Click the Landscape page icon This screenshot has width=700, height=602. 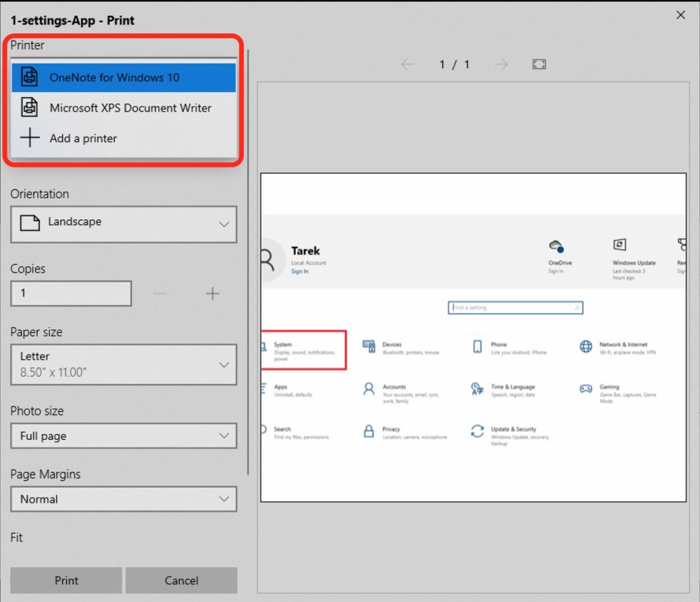(30, 222)
